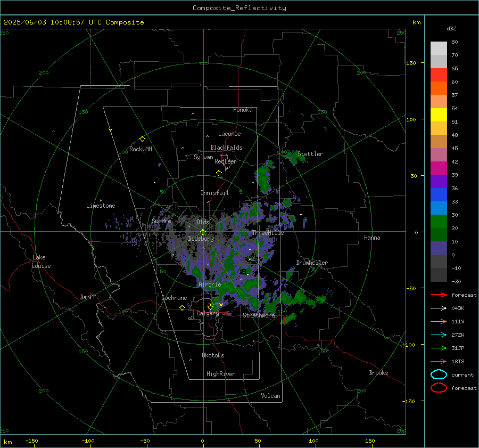Viewport: 479px width, 448px height.
Task: Click the orange 111V arrow icon
Action: [439, 321]
